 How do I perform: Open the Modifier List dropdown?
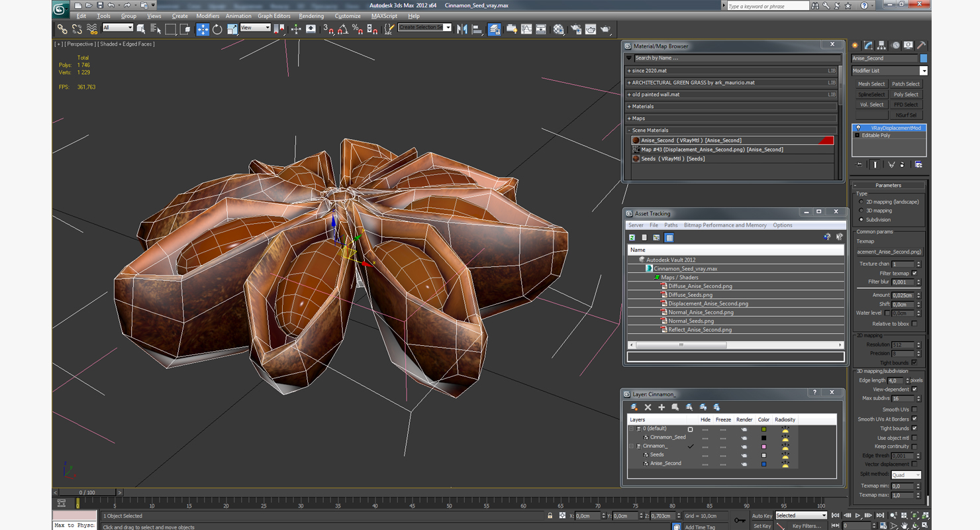click(x=889, y=71)
